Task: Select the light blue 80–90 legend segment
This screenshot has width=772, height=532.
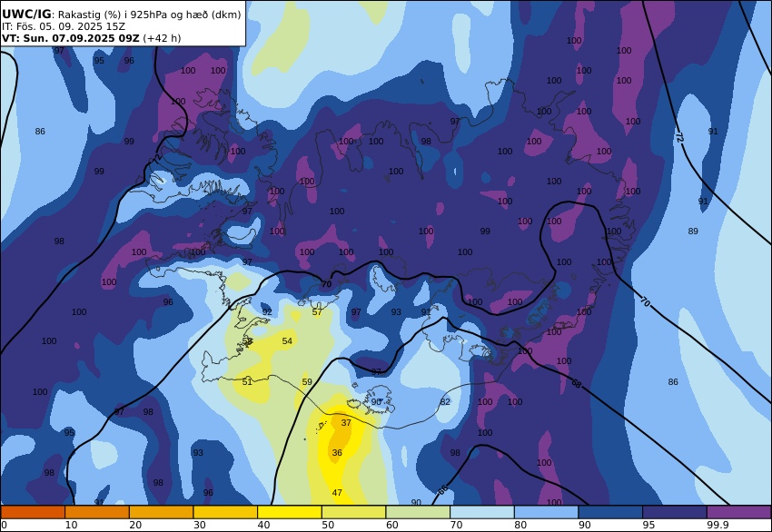Action: click(547, 512)
